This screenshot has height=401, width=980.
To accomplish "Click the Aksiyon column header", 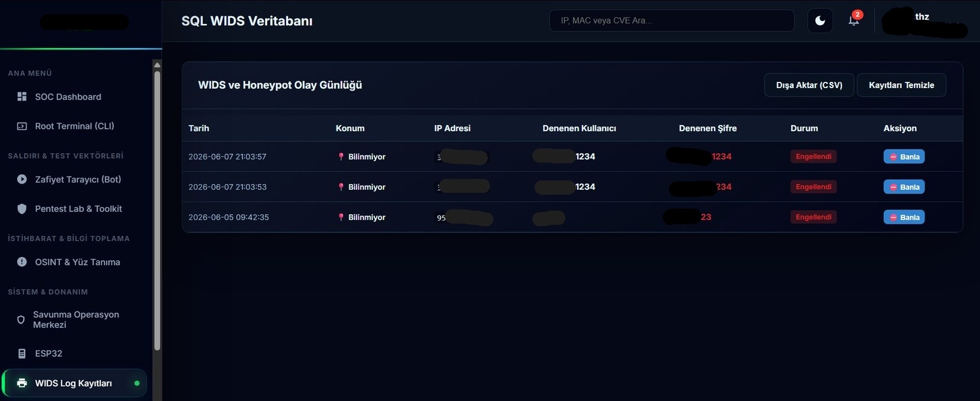I will coord(900,128).
